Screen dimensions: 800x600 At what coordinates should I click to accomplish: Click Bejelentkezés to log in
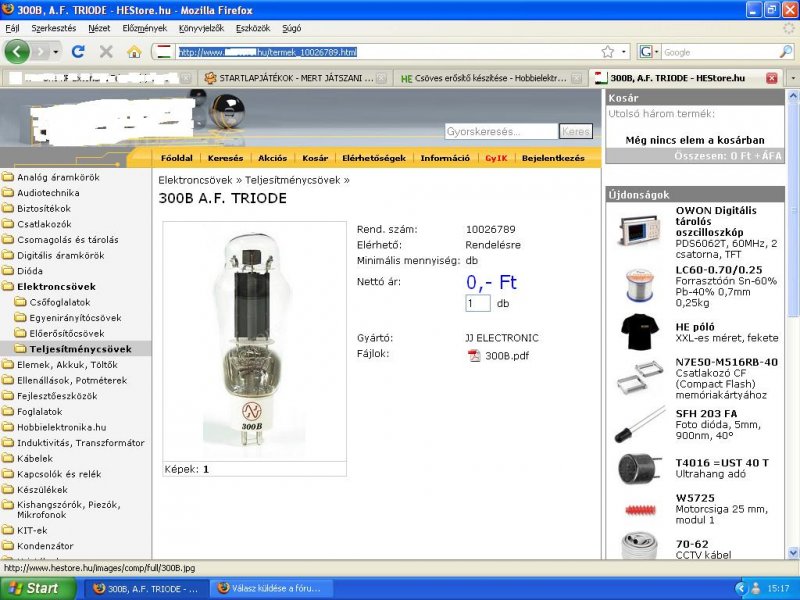(553, 158)
